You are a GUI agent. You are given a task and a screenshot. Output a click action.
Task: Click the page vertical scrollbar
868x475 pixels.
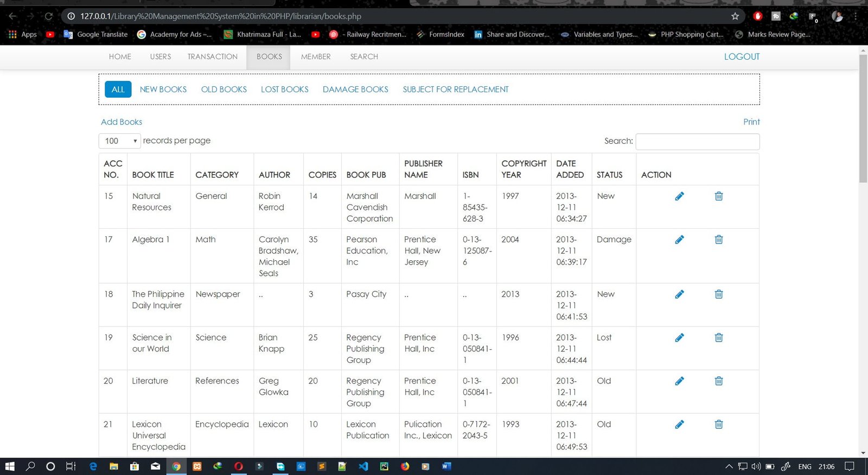tap(863, 119)
